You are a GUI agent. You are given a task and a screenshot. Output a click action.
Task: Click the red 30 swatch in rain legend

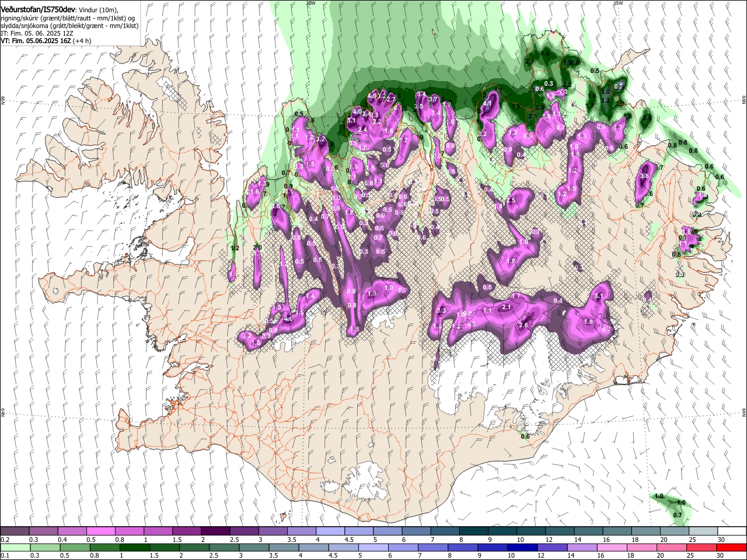click(x=731, y=547)
